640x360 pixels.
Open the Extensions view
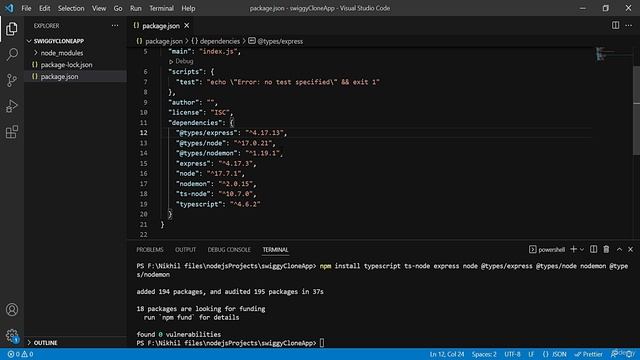tap(12, 131)
